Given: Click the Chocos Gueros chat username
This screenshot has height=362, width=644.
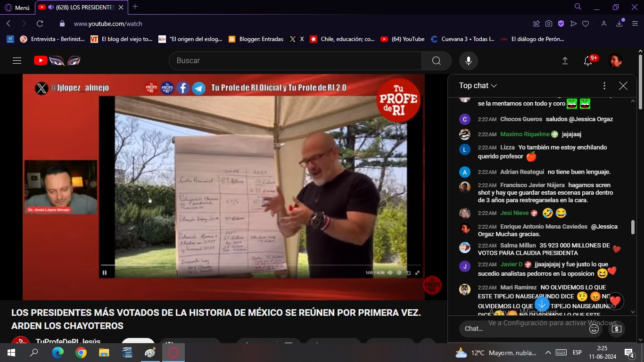Looking at the screenshot, I should pyautogui.click(x=521, y=119).
